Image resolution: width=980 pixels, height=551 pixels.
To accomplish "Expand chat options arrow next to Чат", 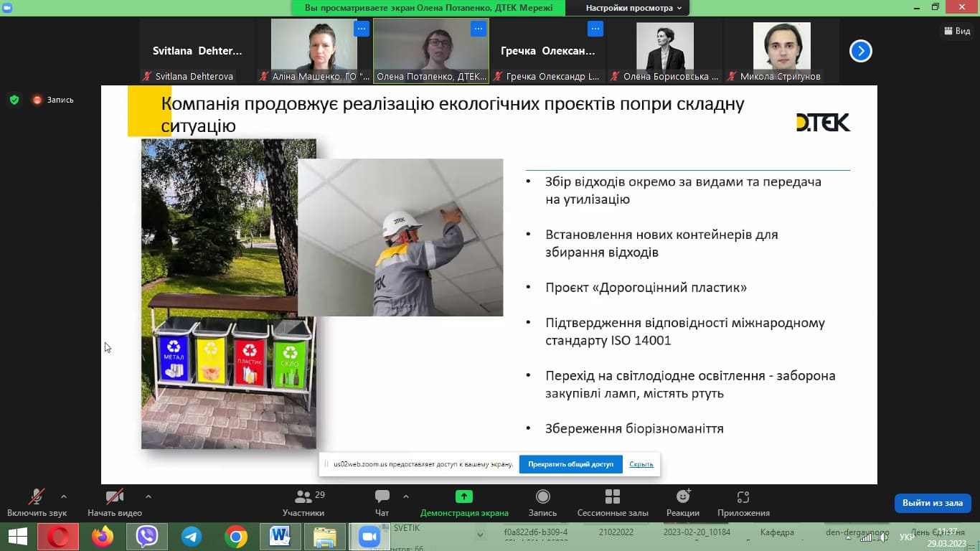I will pos(406,496).
